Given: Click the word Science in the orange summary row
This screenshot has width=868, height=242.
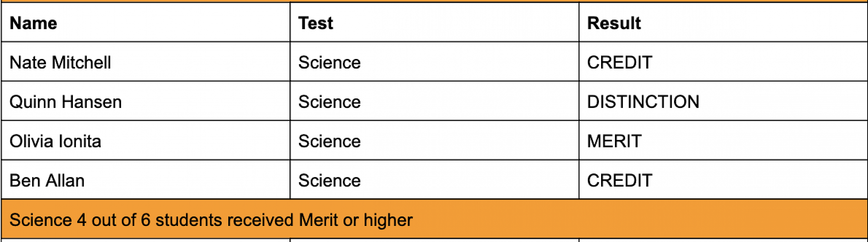Looking at the screenshot, I should (x=40, y=220).
